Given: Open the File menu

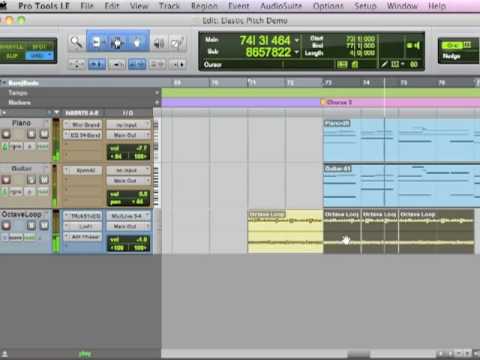Looking at the screenshot, I should pos(87,6).
